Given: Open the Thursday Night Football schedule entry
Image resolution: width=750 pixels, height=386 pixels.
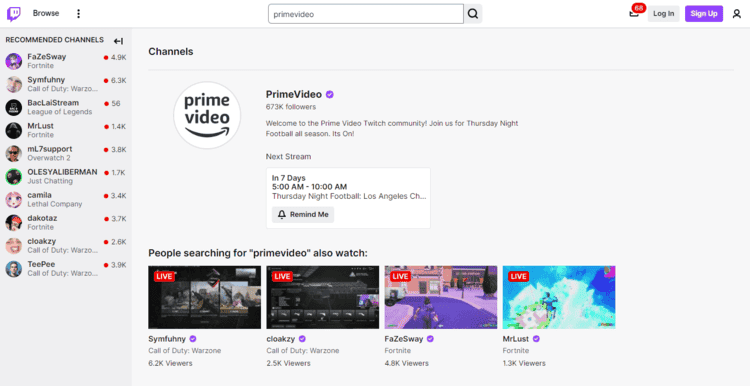Looking at the screenshot, I should pos(349,197).
